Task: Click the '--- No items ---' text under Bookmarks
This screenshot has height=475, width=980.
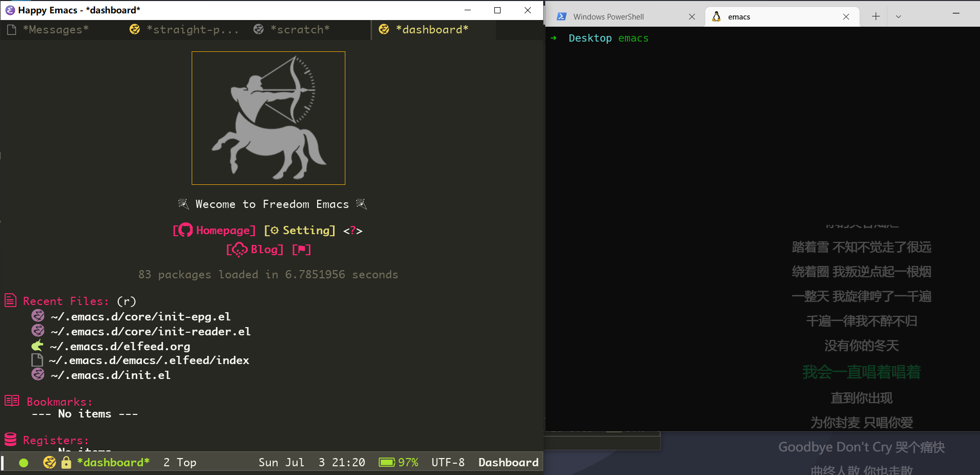Action: 85,414
